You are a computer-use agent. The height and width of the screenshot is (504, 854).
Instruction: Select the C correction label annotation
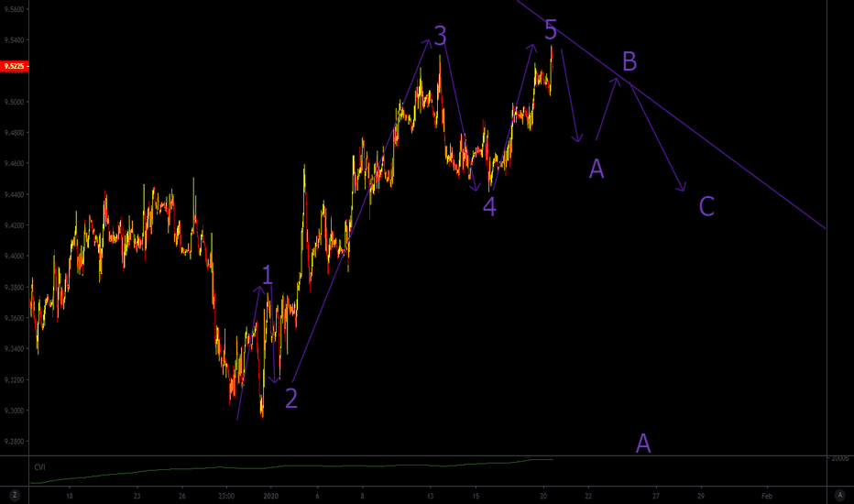click(x=706, y=206)
